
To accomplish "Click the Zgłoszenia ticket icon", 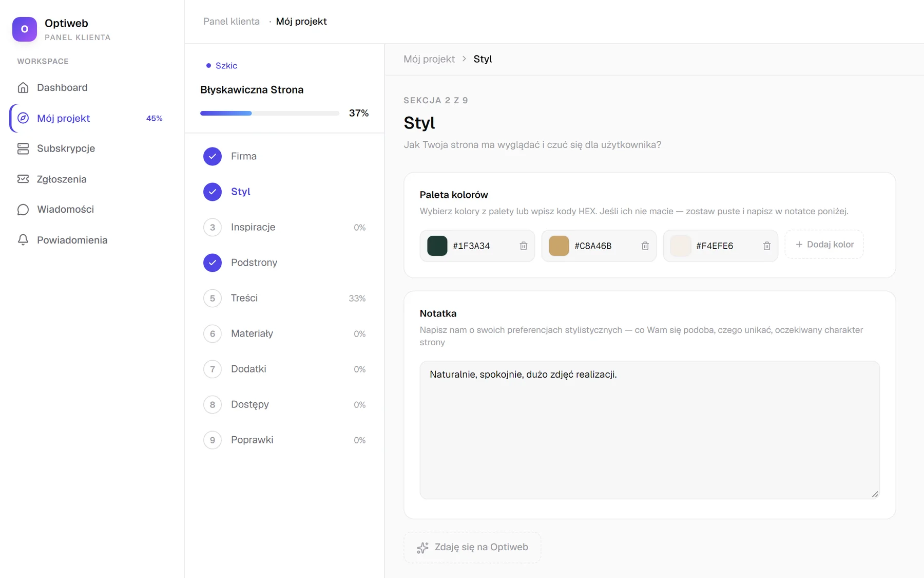I will pos(23,179).
